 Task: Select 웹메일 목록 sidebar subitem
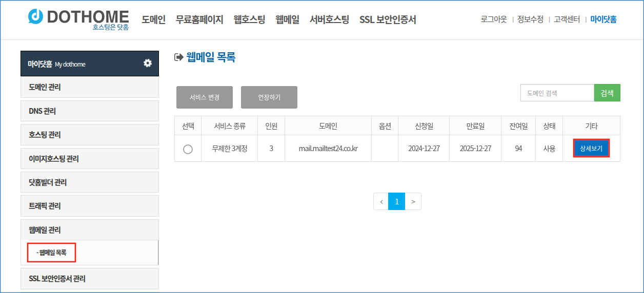(x=51, y=252)
